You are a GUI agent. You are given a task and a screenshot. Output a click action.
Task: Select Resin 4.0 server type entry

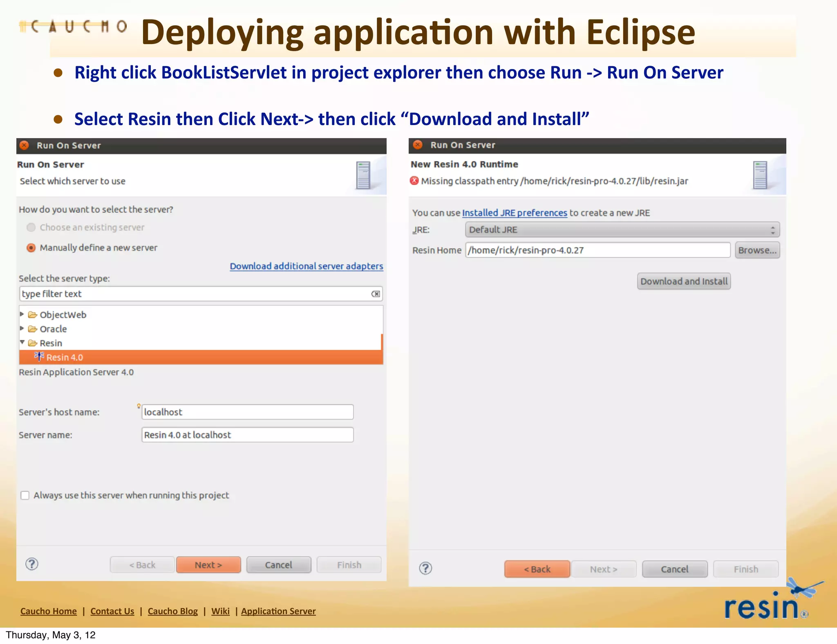(65, 357)
